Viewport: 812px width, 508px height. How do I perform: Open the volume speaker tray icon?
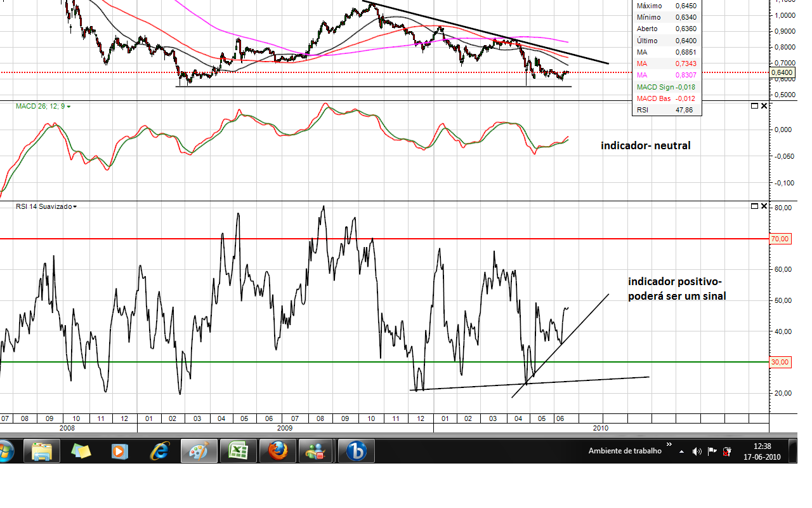(697, 451)
